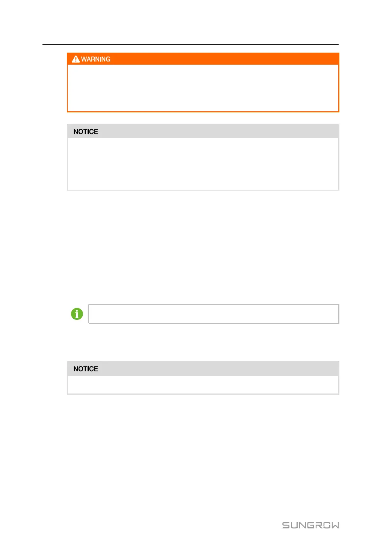Click inside the second NOTICE box body
This screenshot has height=554, width=392.
[x=203, y=384]
